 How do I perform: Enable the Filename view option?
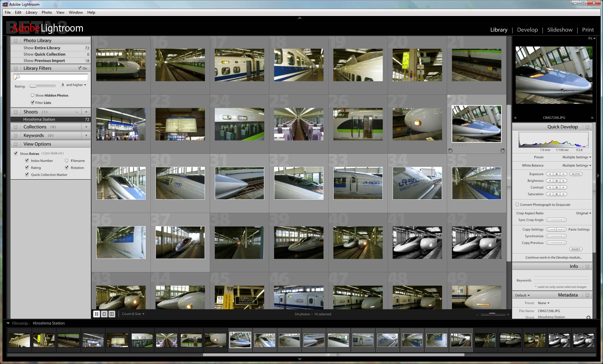point(67,161)
